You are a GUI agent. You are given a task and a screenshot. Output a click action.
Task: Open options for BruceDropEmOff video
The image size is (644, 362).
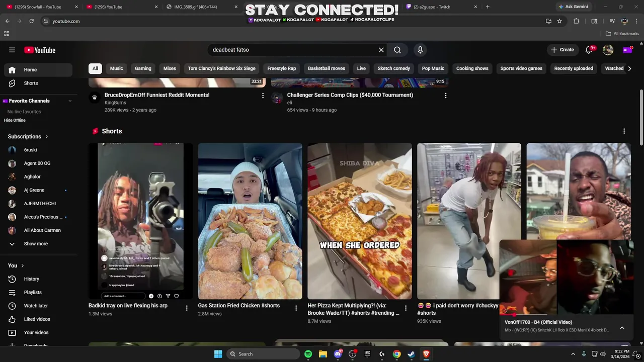click(263, 96)
